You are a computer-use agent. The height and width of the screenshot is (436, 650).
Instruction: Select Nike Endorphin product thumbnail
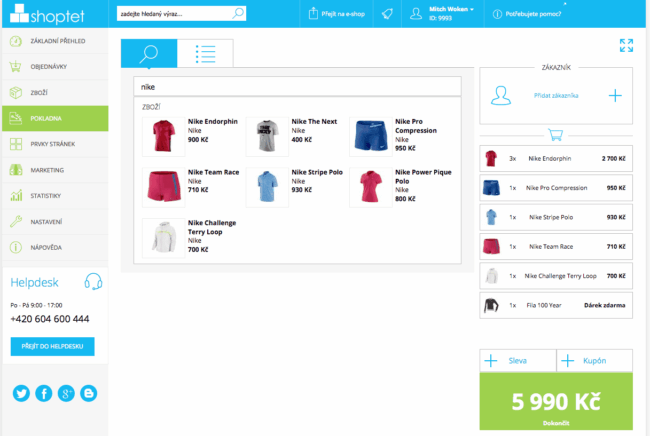point(163,136)
